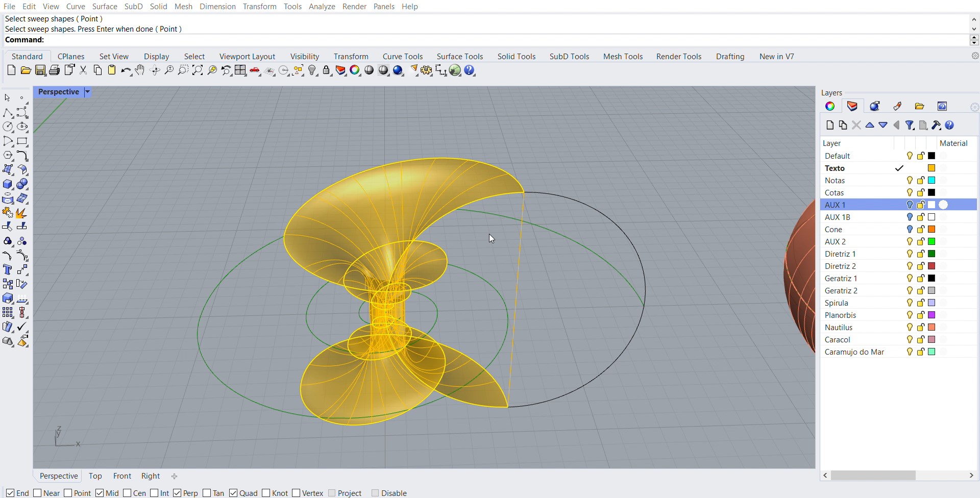Screen dimensions: 980x498
Task: Toggle the Cen osnap checkbox
Action: 127,493
